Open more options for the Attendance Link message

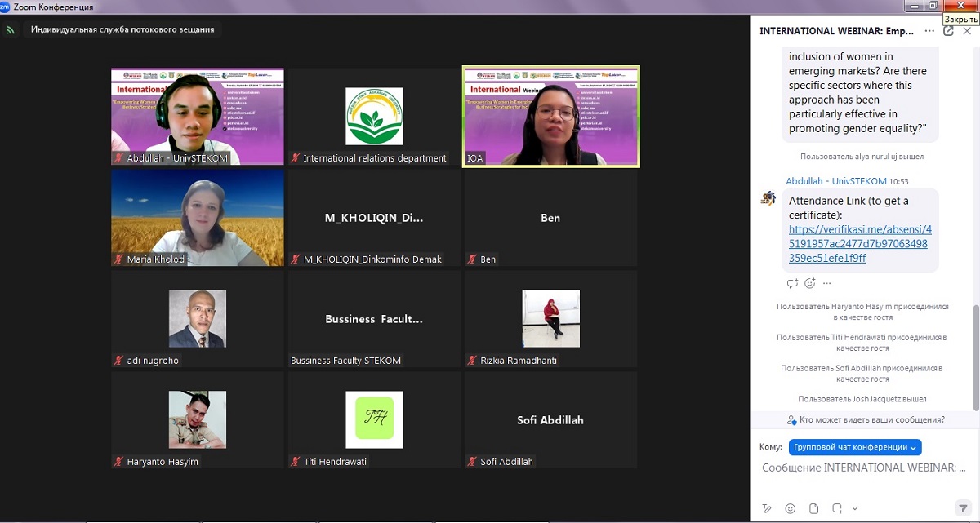coord(826,284)
